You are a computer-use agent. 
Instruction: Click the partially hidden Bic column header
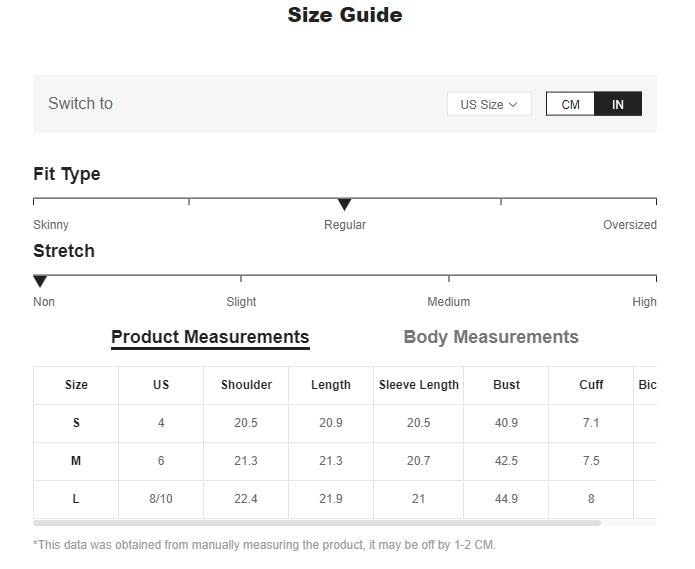[x=647, y=385]
